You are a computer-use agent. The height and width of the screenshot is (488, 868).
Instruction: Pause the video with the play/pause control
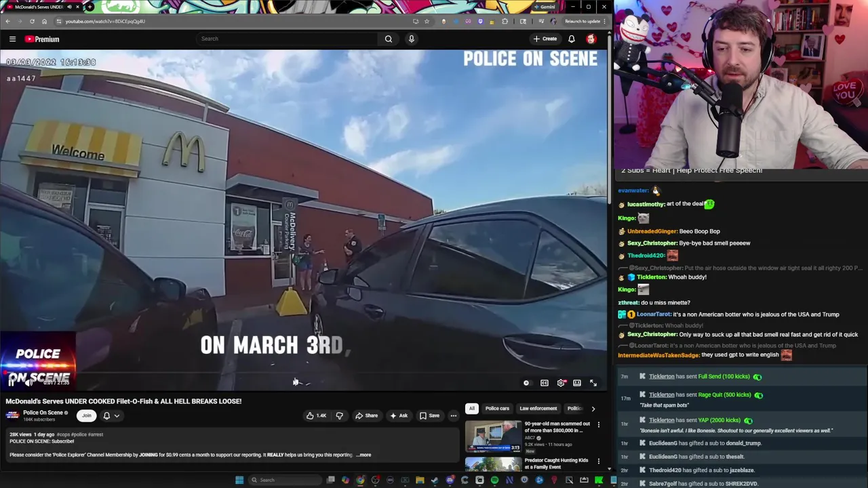point(12,383)
